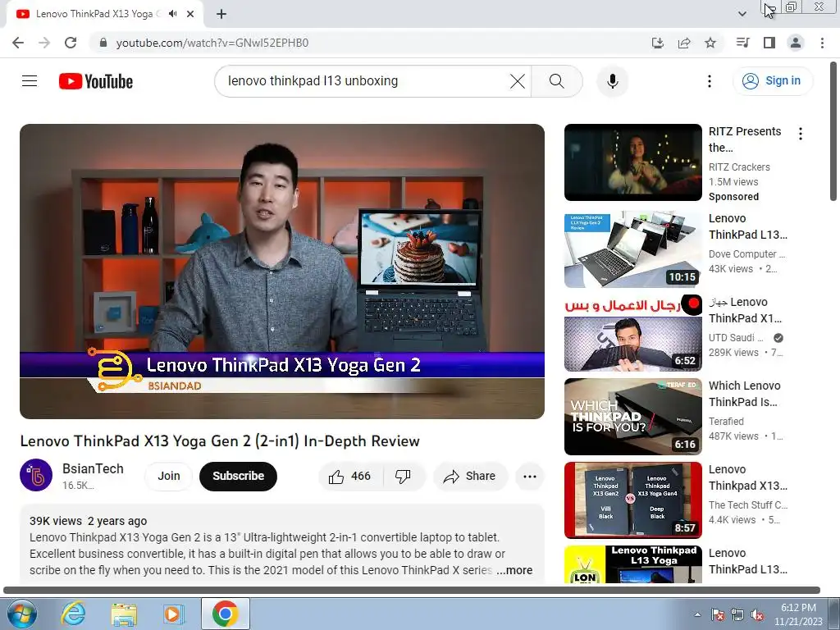
Task: Open the Windows Start menu
Action: pyautogui.click(x=22, y=614)
